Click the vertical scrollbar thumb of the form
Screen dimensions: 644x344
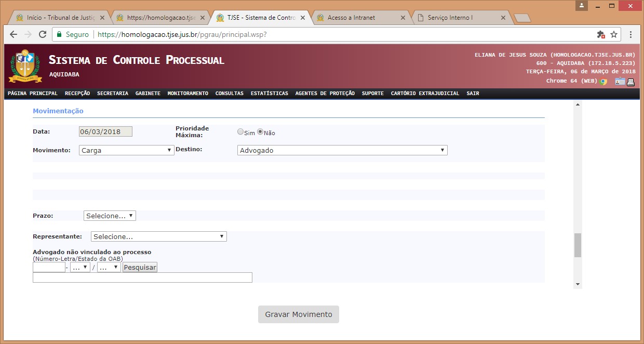click(578, 245)
